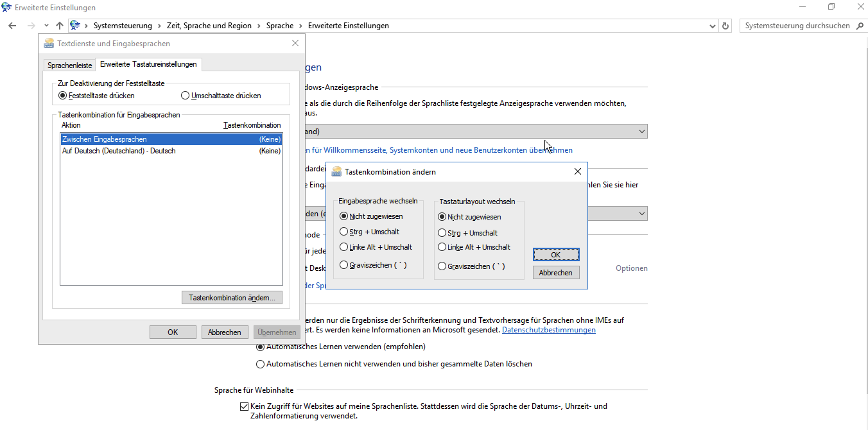
Task: Restore down the Erweiterte Einstellungen window
Action: click(x=831, y=7)
